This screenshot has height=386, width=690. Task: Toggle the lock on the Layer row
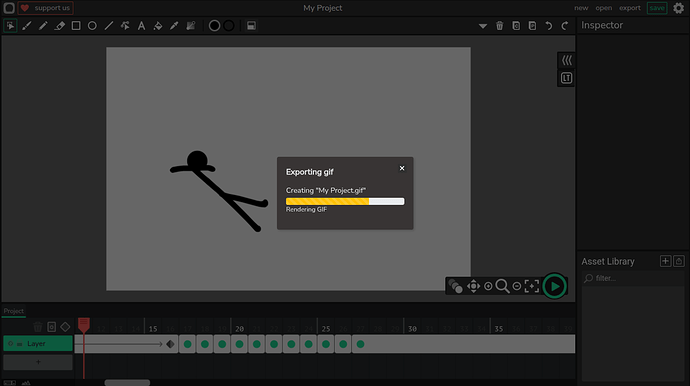(x=19, y=344)
